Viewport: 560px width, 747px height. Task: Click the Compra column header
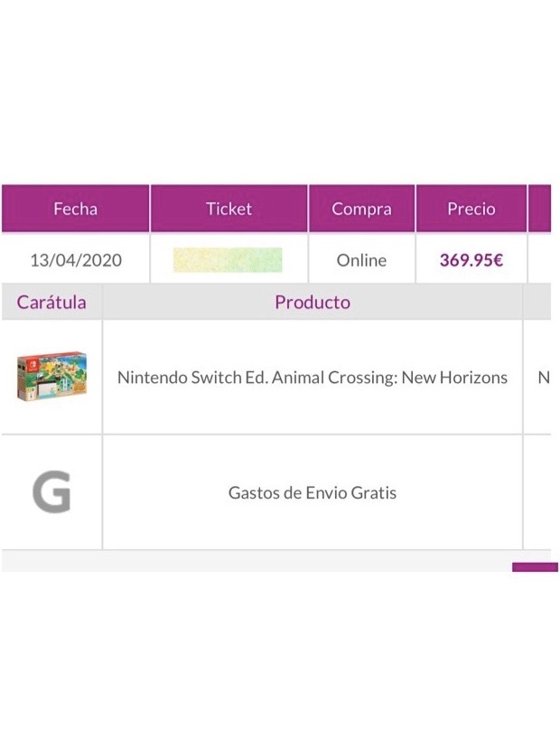361,209
